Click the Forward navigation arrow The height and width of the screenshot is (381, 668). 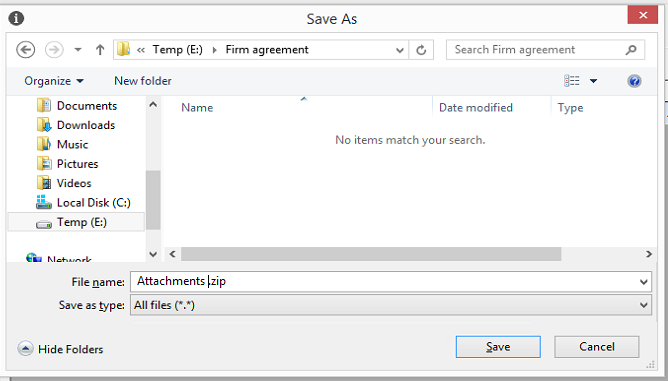tap(54, 50)
